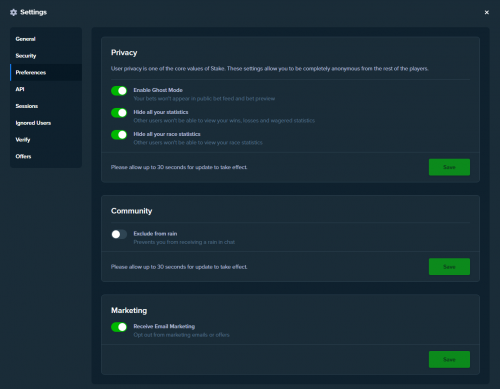Click the Settings gear icon
This screenshot has height=389, width=500.
coord(13,12)
